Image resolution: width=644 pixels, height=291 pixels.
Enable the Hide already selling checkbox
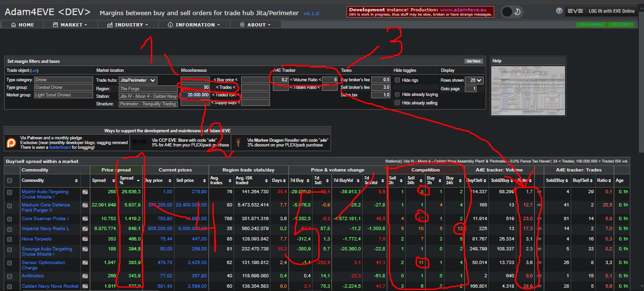[398, 103]
